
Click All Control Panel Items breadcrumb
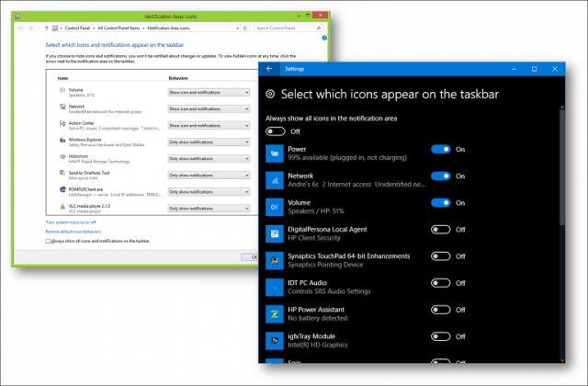119,28
